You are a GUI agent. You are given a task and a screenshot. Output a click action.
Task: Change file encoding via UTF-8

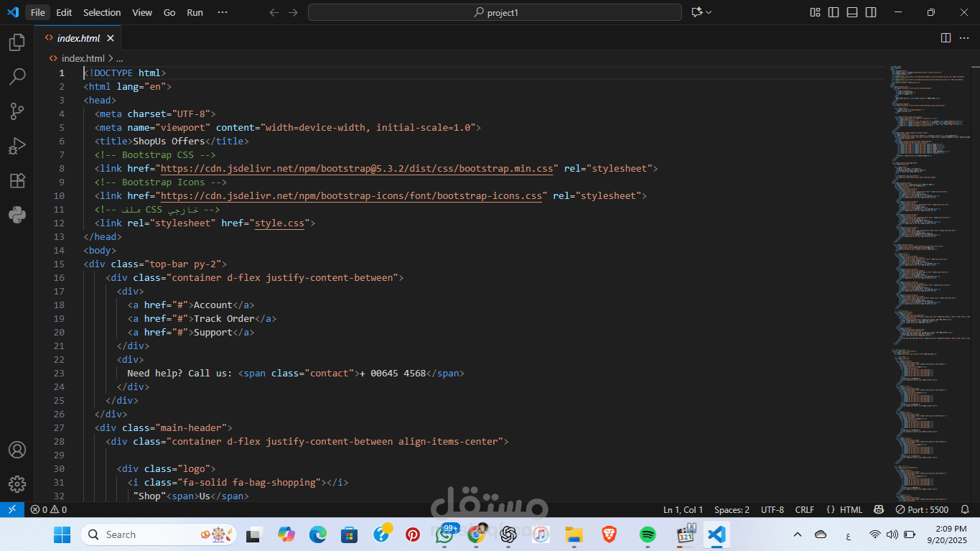click(773, 509)
